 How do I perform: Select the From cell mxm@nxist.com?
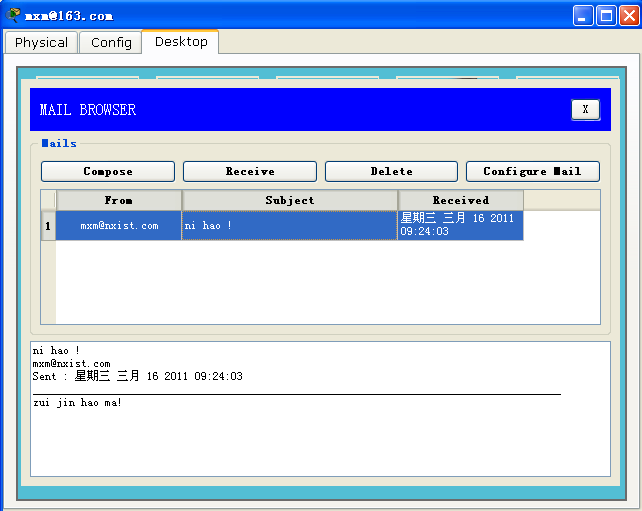(x=119, y=226)
